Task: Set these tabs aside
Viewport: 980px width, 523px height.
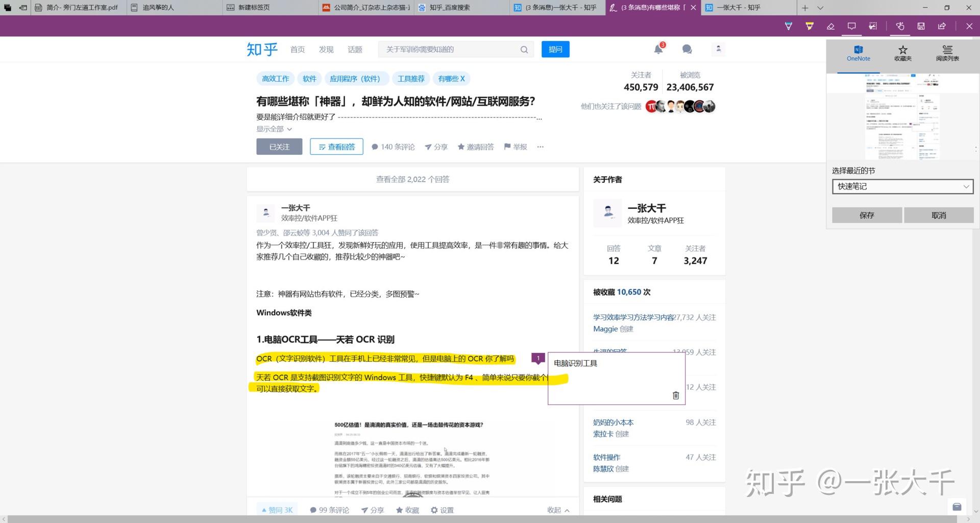Action: 23,8
